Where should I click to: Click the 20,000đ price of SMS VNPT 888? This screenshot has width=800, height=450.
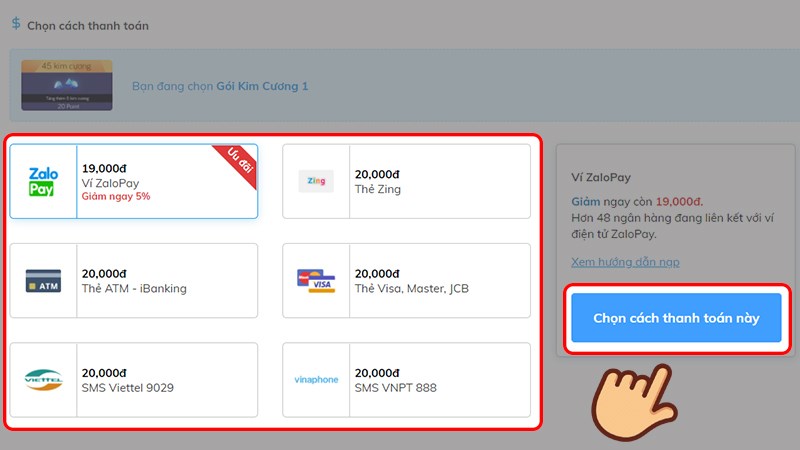coord(377,373)
